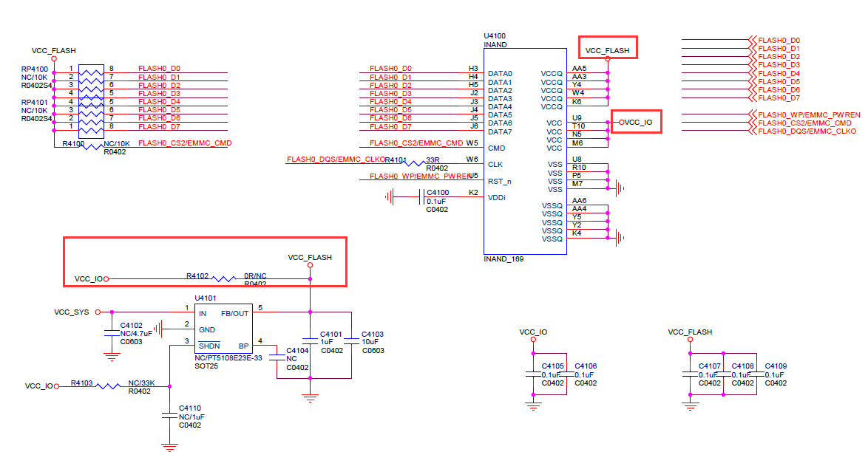The height and width of the screenshot is (452, 868).
Task: Click the NC/PT5108E23E-33 part value
Action: coord(228,358)
